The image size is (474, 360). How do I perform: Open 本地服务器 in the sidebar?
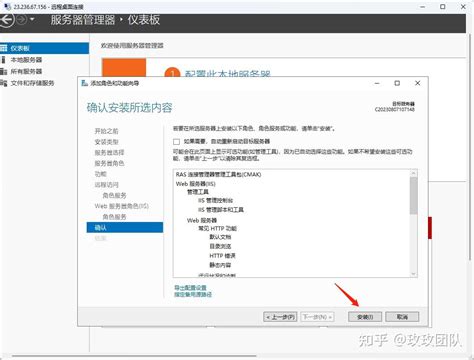click(x=26, y=60)
